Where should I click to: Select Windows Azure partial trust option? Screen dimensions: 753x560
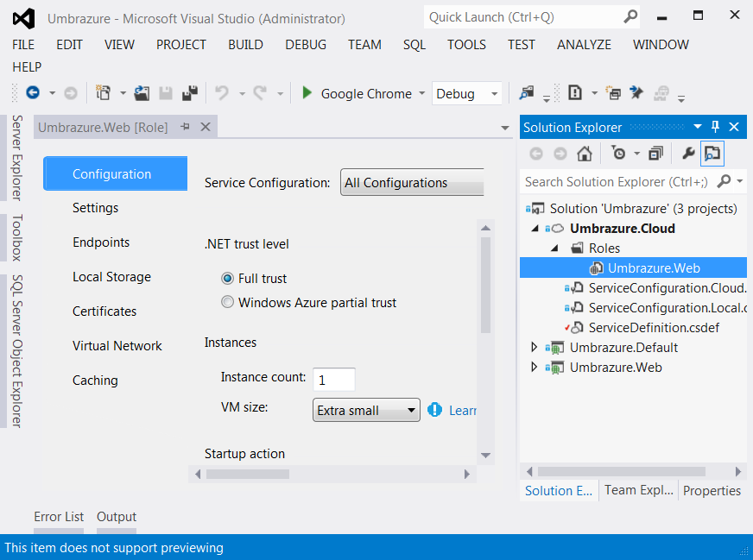pos(228,302)
